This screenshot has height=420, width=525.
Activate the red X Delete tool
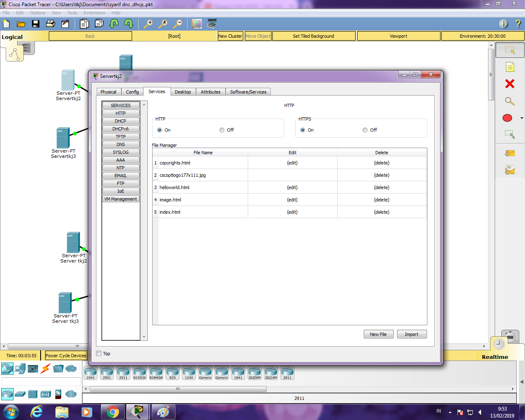(510, 84)
